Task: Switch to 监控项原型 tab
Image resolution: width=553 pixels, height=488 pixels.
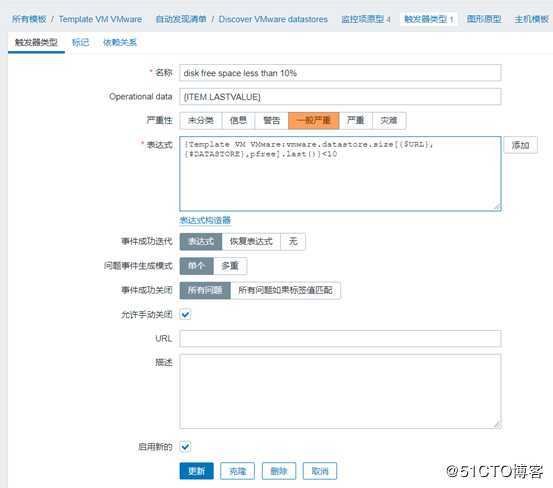Action: click(x=366, y=19)
